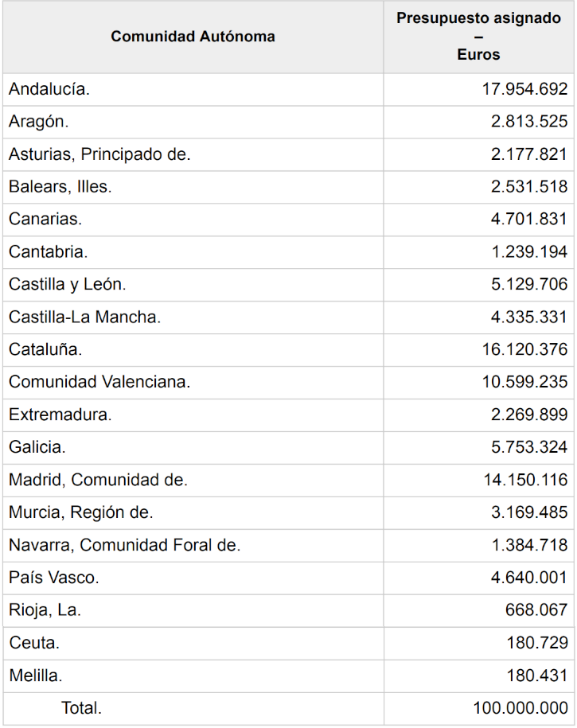Screen dimensions: 577x728
Task: Click Extremadura budget value 2.269.899
Action: (529, 415)
